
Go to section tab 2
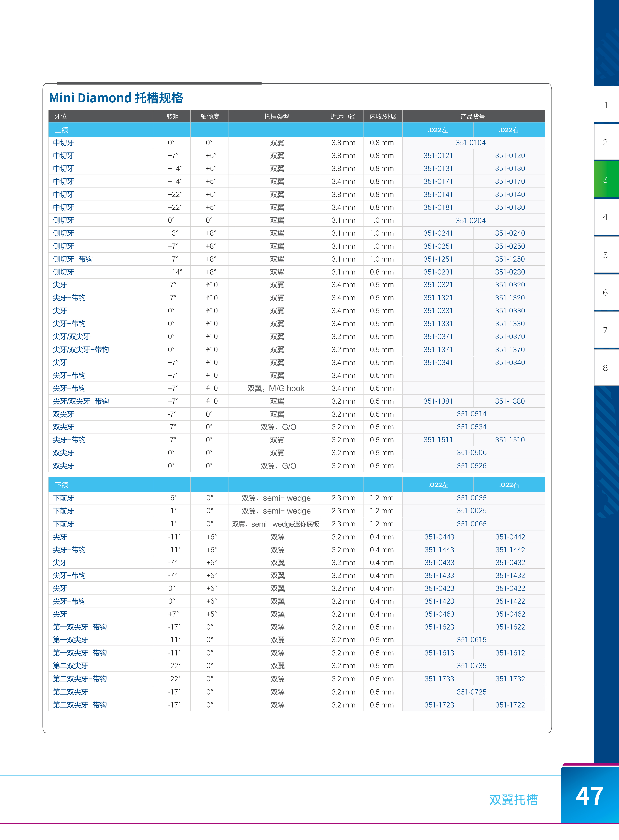click(x=606, y=142)
